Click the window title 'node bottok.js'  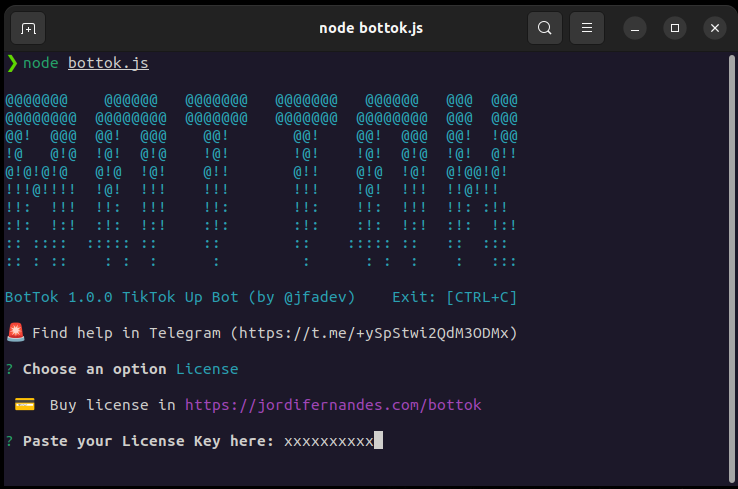[371, 28]
